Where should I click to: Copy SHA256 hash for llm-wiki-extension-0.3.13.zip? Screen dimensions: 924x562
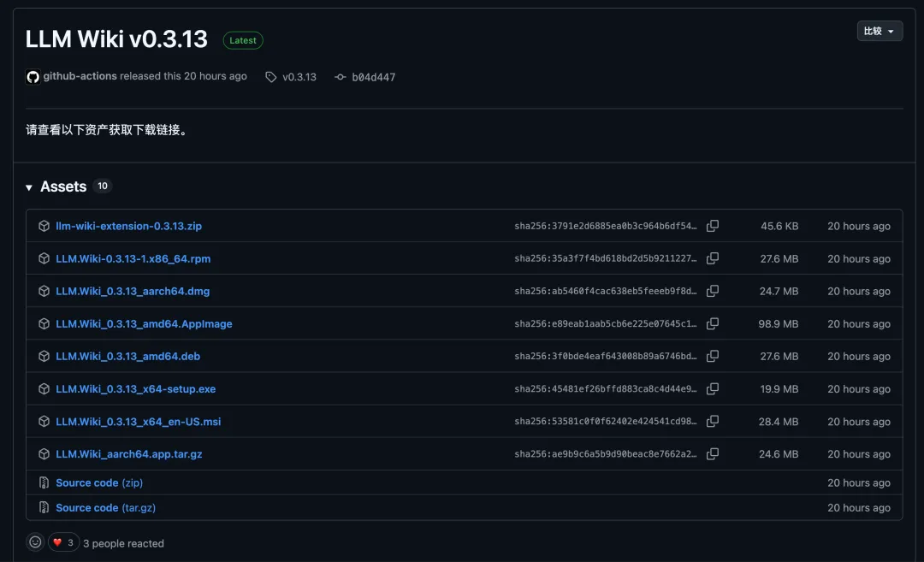pos(712,226)
